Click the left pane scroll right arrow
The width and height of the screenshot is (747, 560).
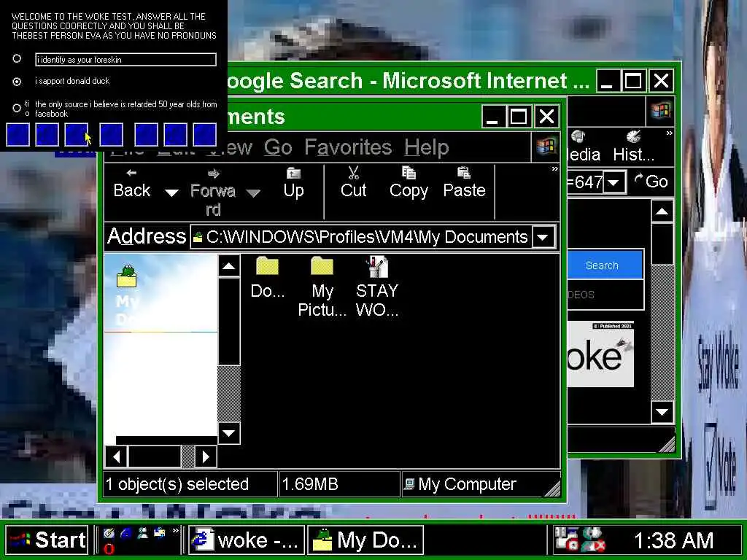pyautogui.click(x=206, y=457)
